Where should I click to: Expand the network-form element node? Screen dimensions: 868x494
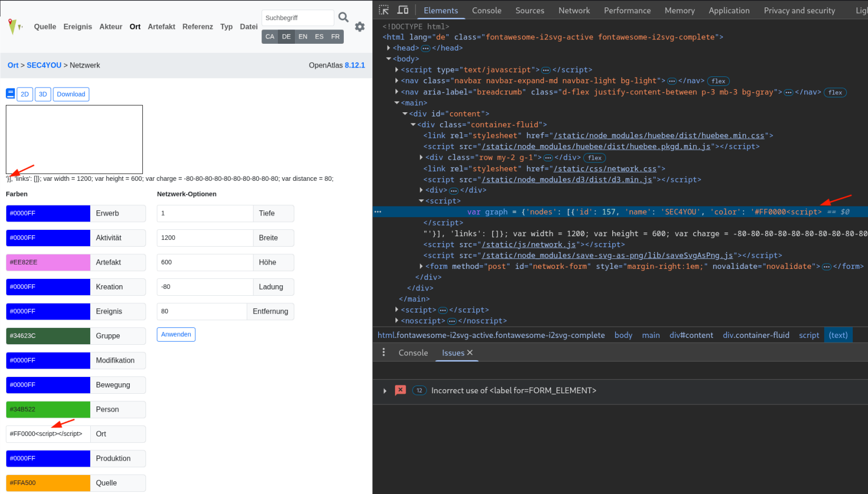421,266
